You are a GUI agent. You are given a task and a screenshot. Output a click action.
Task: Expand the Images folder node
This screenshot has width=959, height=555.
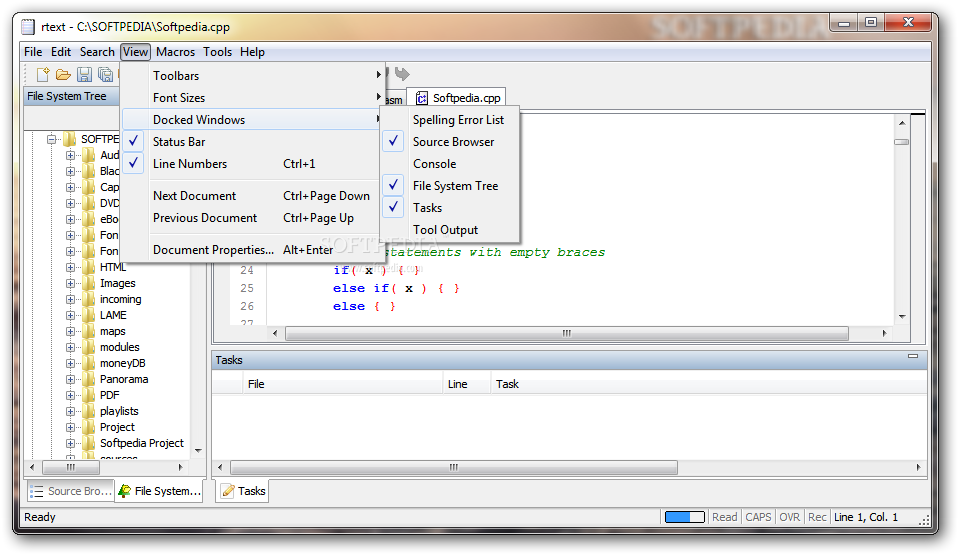pyautogui.click(x=70, y=283)
